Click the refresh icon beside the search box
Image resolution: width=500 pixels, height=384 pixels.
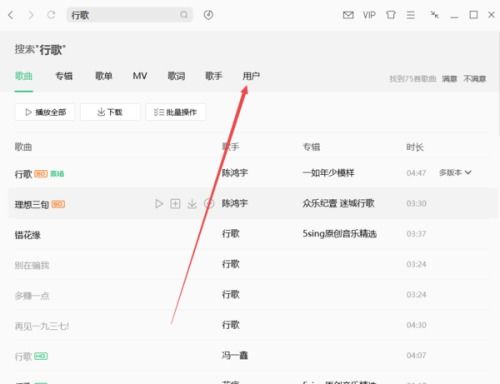[x=51, y=15]
